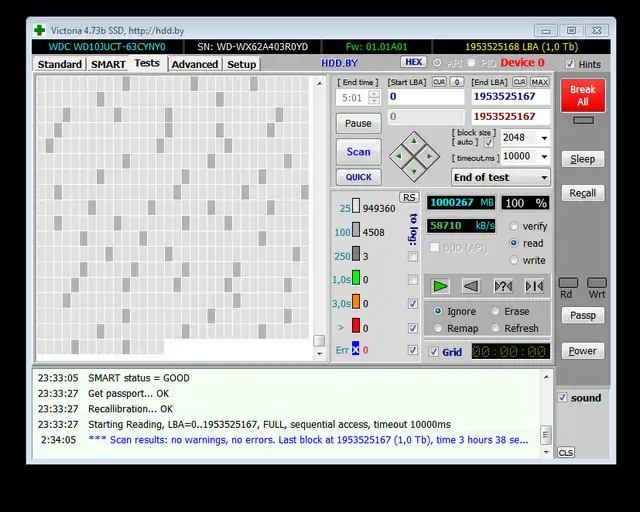Click the QUICK scan button
Viewport: 640px width, 512px height.
click(x=358, y=177)
